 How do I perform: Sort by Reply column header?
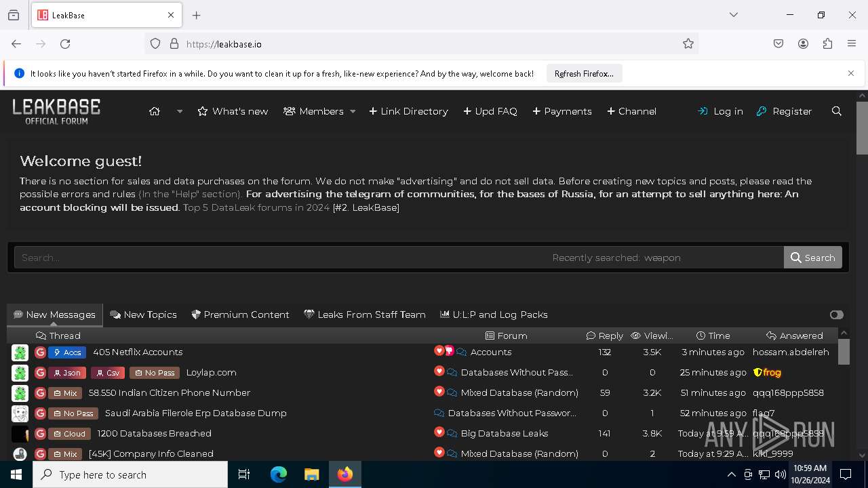[604, 335]
